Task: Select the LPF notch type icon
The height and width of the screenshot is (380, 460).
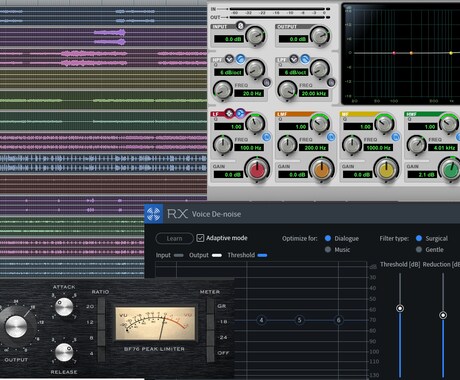Action: [294, 59]
